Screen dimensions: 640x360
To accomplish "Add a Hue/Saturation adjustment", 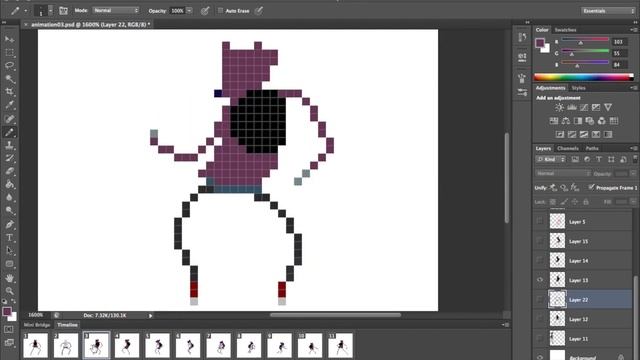I will 554,121.
